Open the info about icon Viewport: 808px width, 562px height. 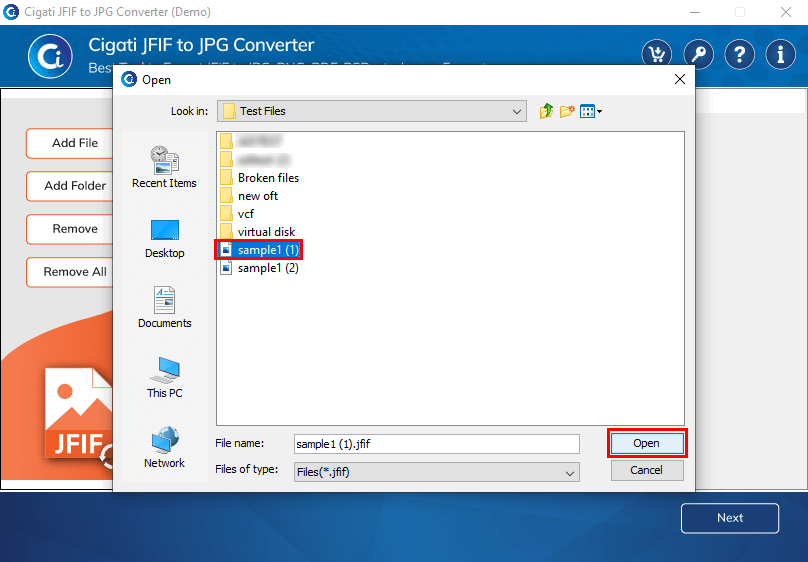pos(781,54)
